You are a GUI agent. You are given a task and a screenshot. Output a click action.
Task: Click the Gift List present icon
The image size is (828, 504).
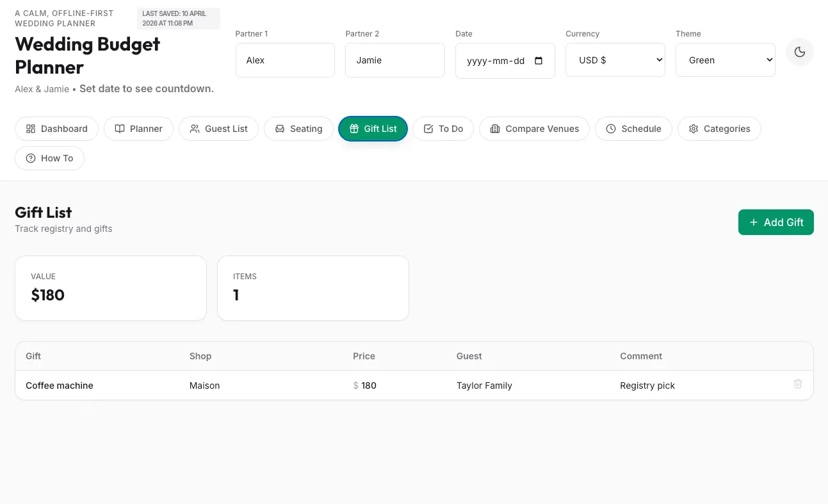tap(354, 129)
